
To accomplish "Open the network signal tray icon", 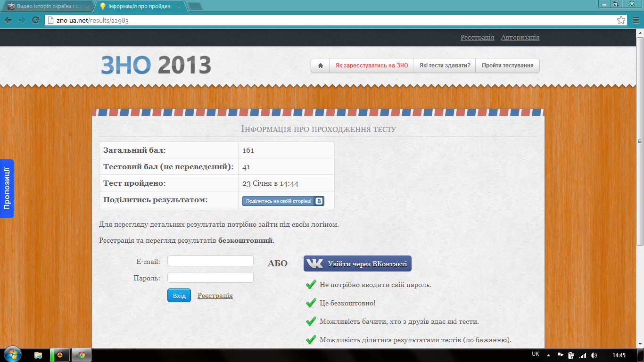I will coord(583,355).
